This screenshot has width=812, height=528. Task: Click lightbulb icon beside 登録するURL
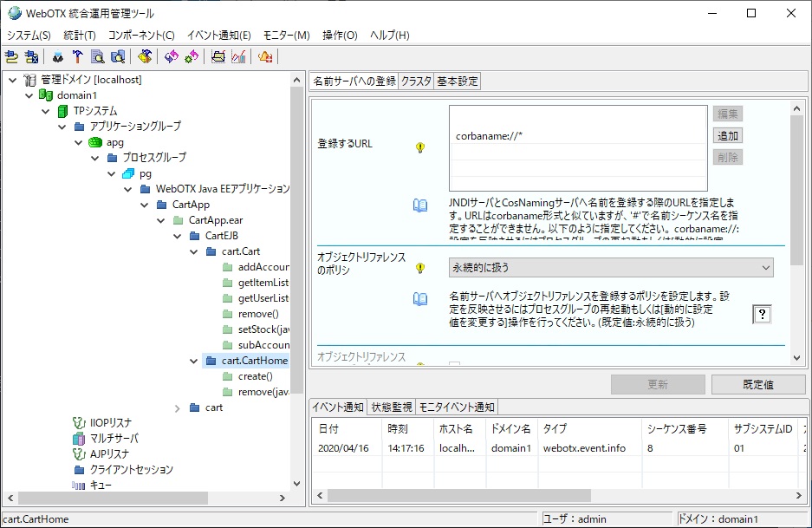coord(420,147)
